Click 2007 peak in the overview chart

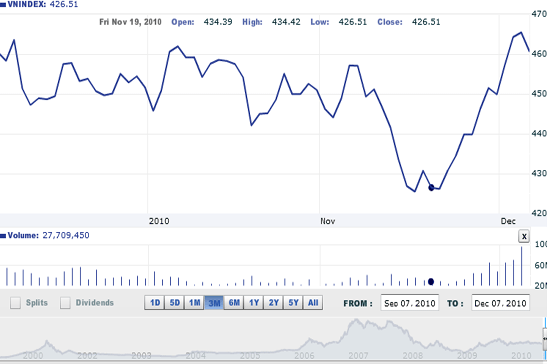point(357,320)
